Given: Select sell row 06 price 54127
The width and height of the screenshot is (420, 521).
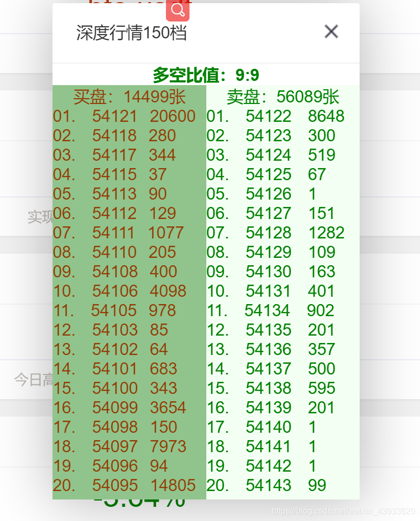Looking at the screenshot, I should point(269,213).
